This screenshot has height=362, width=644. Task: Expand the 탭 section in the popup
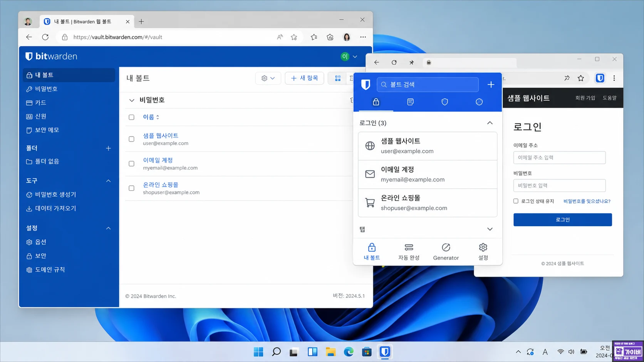coord(490,229)
